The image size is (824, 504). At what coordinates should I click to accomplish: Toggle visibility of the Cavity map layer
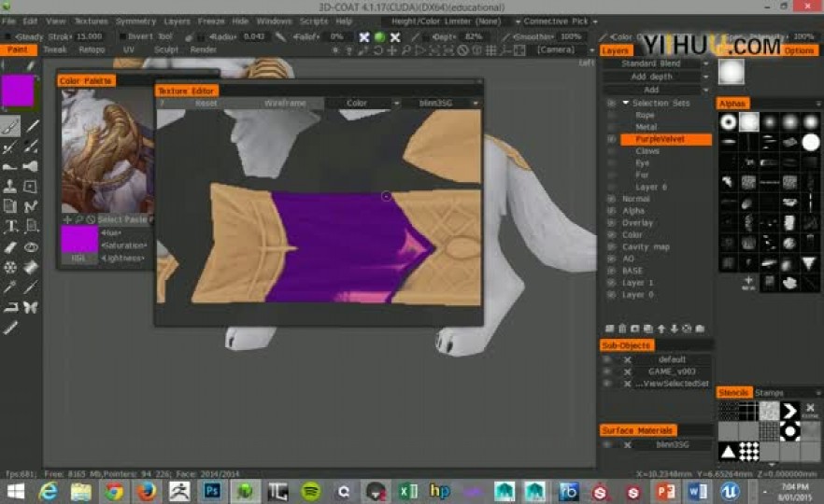[x=612, y=246]
